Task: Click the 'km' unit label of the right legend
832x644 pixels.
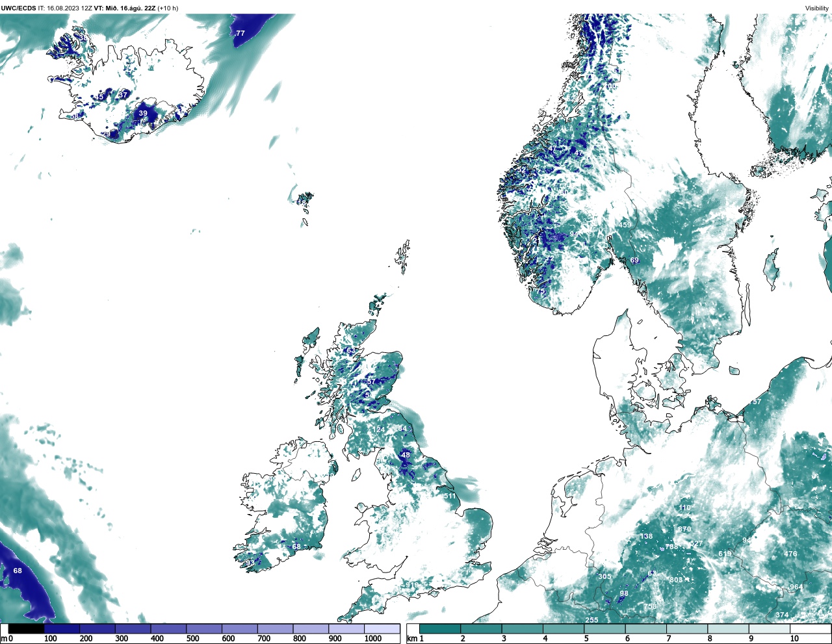Action: (411, 639)
